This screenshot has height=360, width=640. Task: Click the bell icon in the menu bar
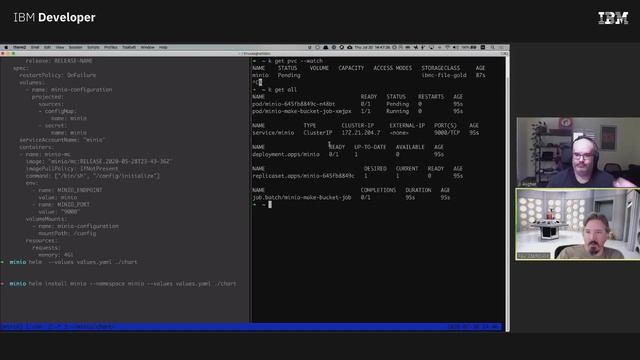click(x=325, y=47)
